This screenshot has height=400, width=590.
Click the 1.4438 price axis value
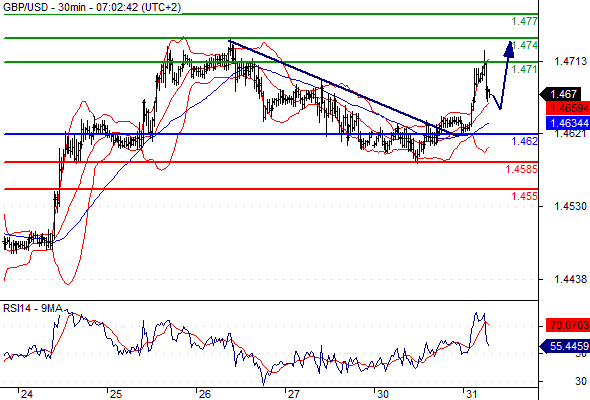point(570,279)
